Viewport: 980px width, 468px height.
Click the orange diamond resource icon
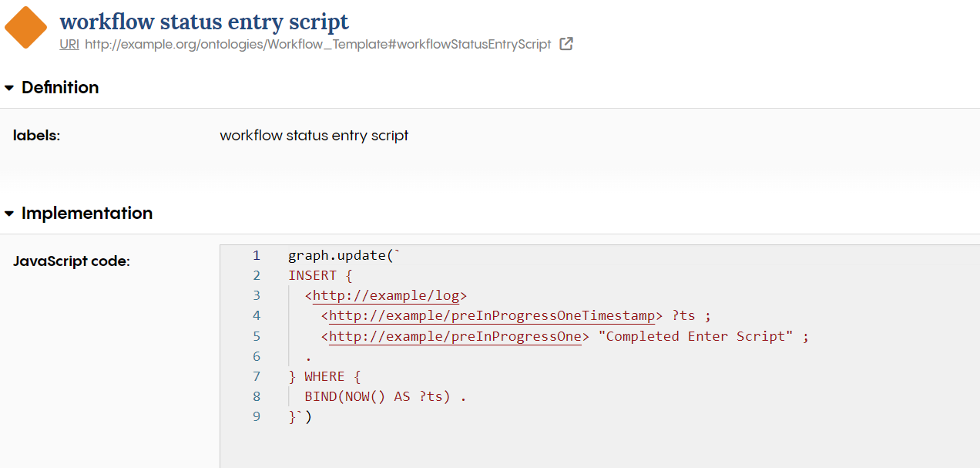(x=25, y=28)
